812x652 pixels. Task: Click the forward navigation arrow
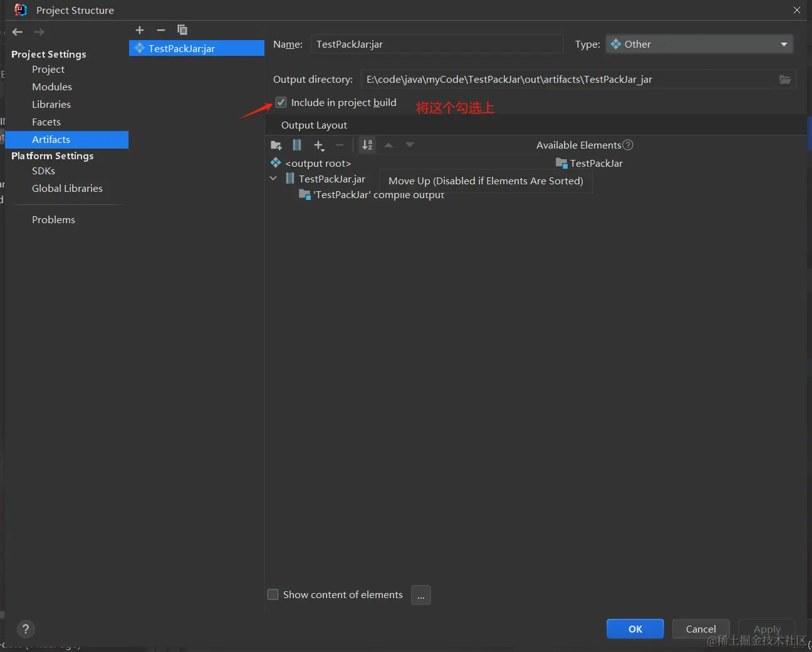pos(39,32)
